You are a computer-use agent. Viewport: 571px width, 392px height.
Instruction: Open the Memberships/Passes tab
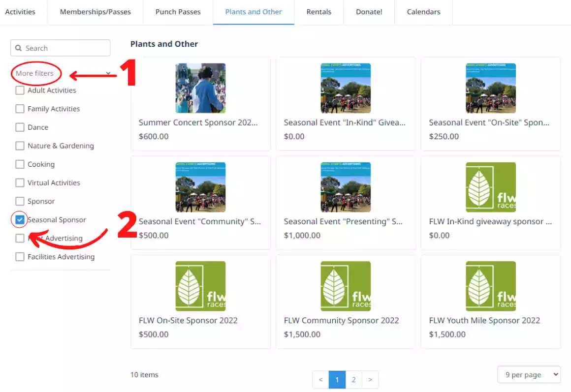95,12
